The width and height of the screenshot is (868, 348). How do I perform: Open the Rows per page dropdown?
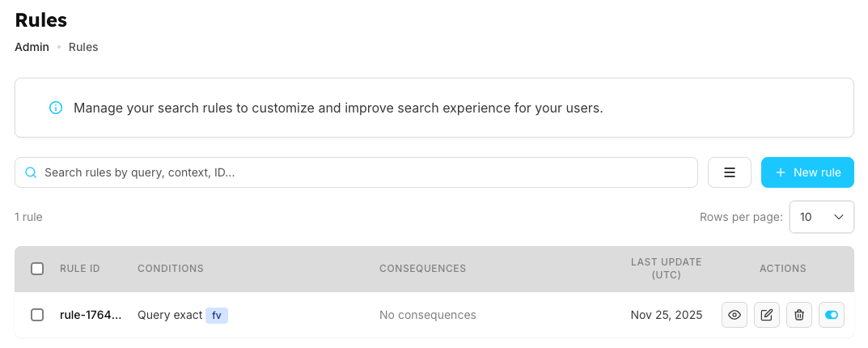821,217
